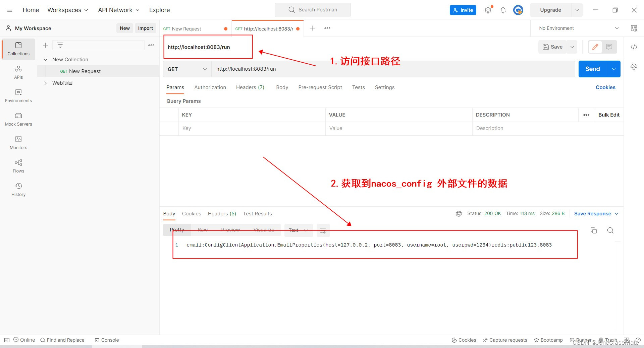Open the collections more options dots

[x=151, y=45]
